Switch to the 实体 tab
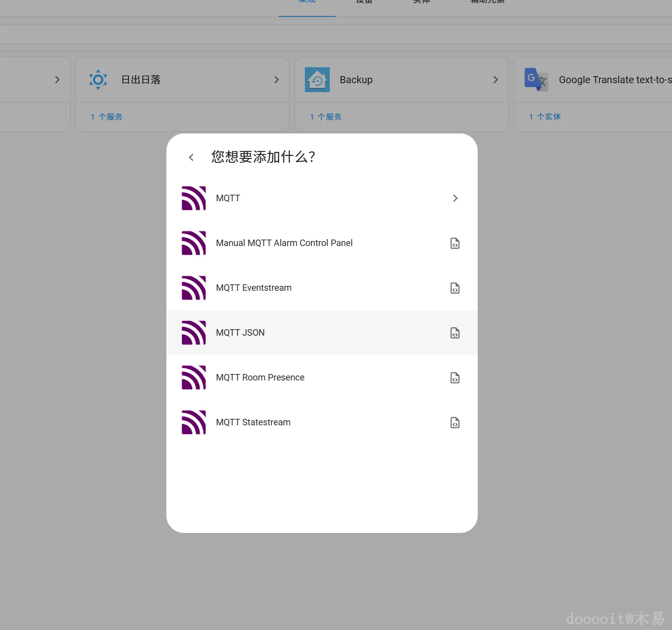Viewport: 672px width, 630px height. tap(421, 2)
